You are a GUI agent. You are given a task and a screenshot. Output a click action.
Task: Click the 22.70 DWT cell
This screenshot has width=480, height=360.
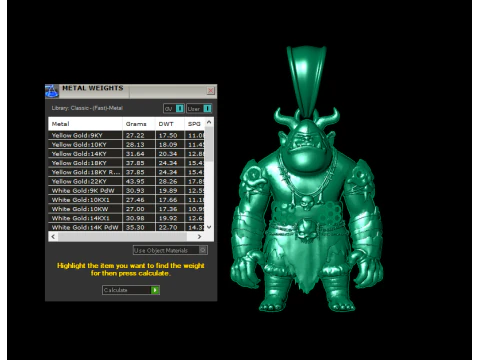(170, 227)
